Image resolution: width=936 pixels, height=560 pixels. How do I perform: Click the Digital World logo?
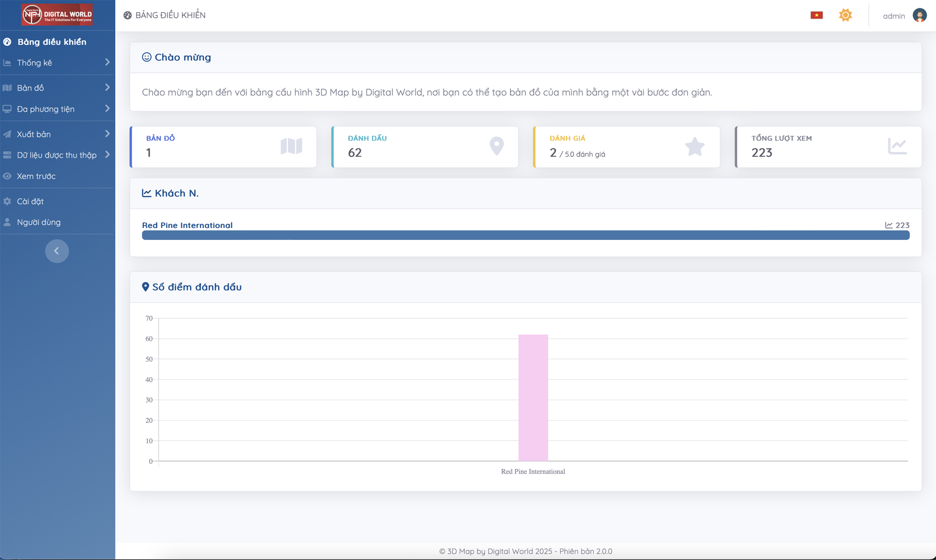coord(57,15)
